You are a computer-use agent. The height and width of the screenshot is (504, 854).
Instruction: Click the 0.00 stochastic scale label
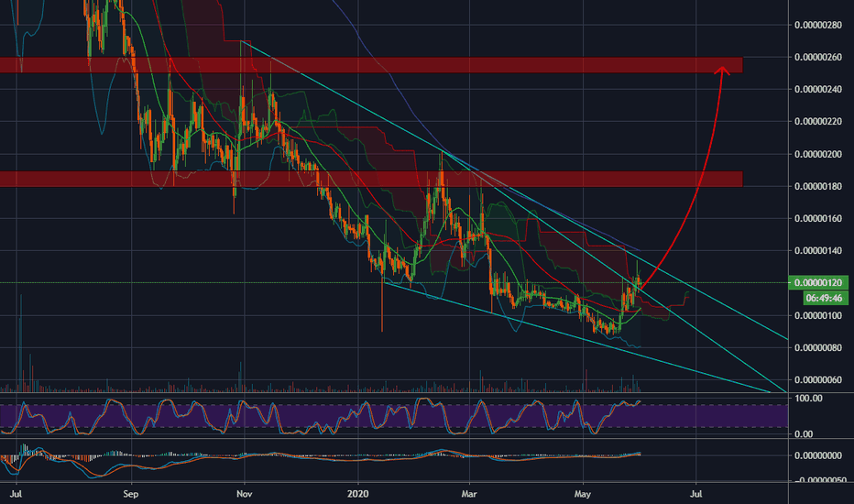pos(804,434)
